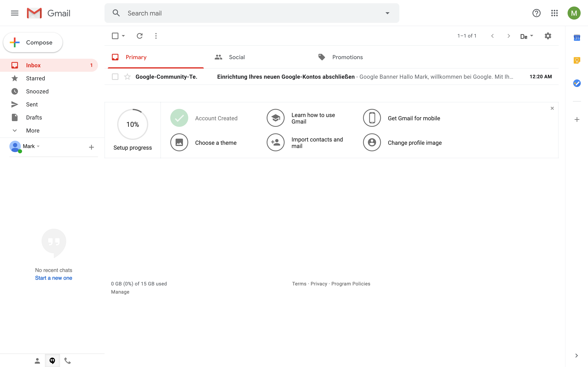Switch to the Promotions tab

[347, 57]
